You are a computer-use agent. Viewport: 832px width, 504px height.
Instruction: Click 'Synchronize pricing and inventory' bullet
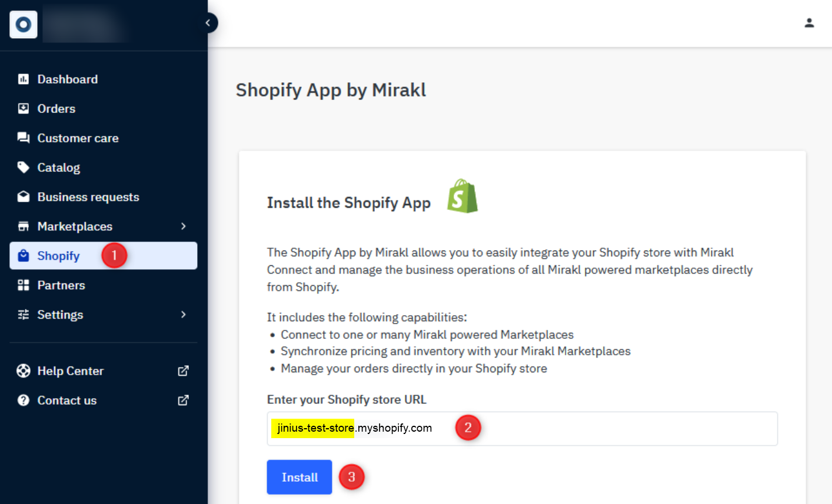[x=455, y=351]
